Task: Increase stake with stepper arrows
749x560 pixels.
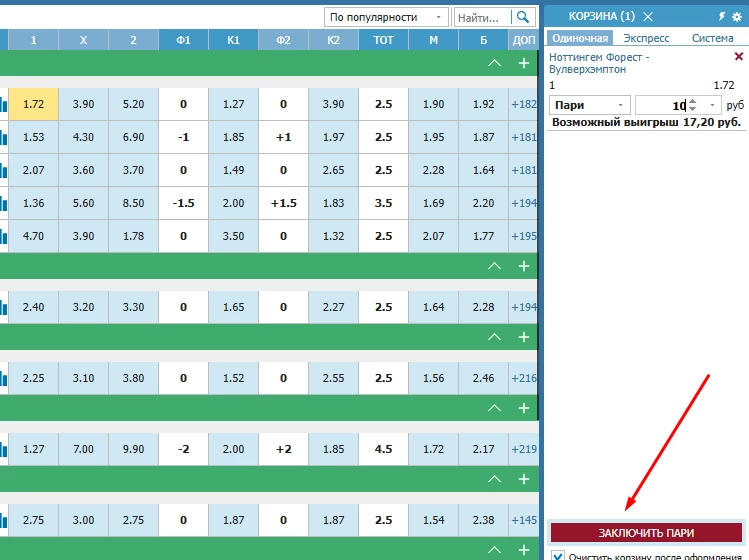Action: [692, 101]
